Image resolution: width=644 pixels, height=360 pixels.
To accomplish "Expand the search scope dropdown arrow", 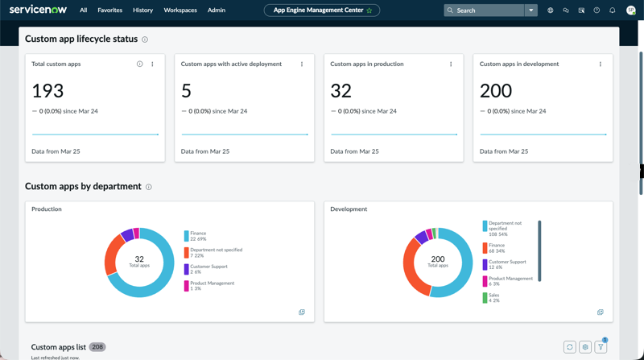I will tap(531, 10).
